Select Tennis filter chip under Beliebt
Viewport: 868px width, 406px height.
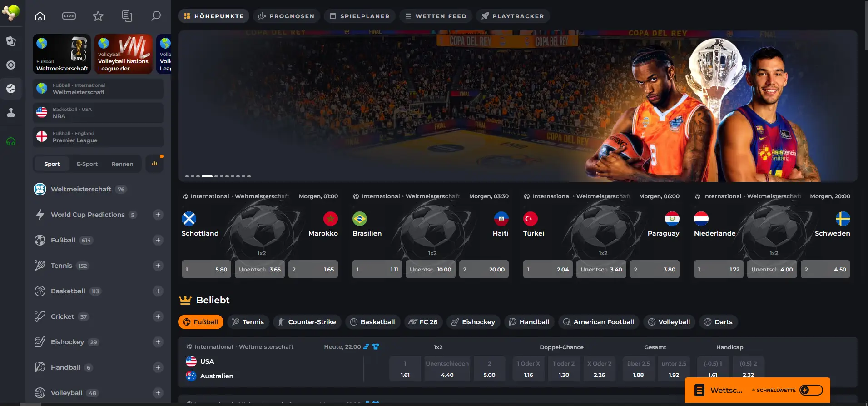point(248,322)
